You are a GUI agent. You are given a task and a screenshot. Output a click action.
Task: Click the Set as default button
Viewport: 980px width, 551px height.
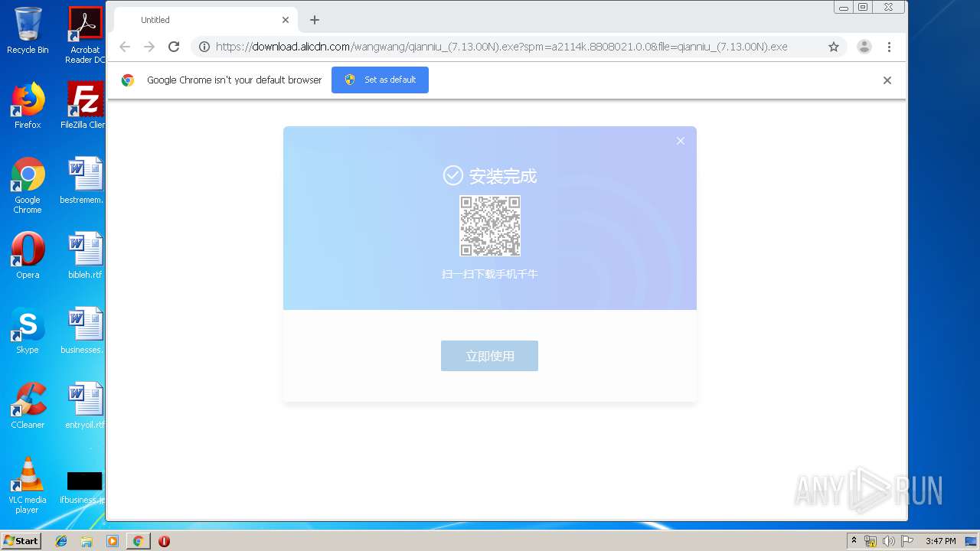click(380, 80)
